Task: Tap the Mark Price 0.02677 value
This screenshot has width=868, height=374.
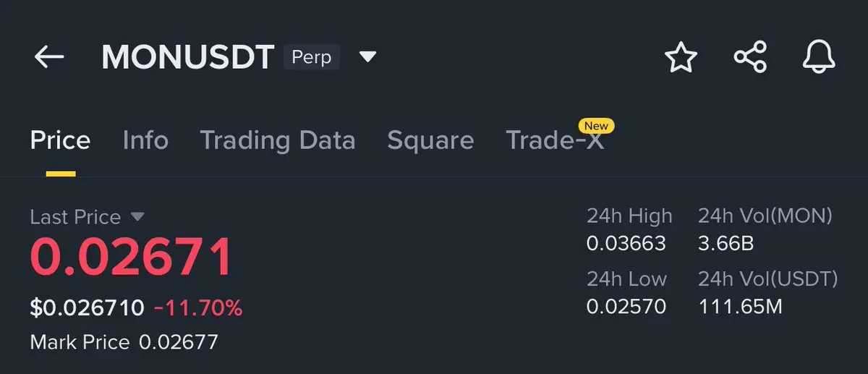Action: click(x=178, y=341)
